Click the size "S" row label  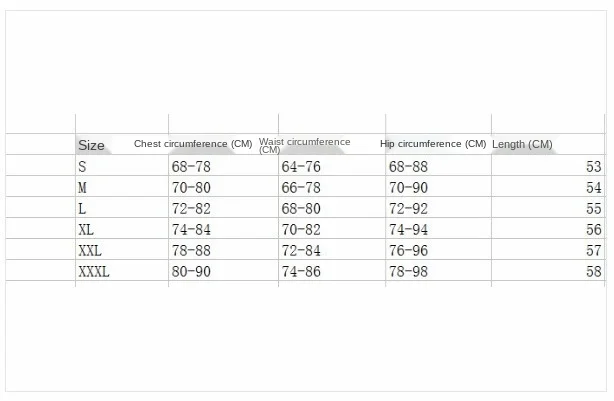click(x=83, y=167)
